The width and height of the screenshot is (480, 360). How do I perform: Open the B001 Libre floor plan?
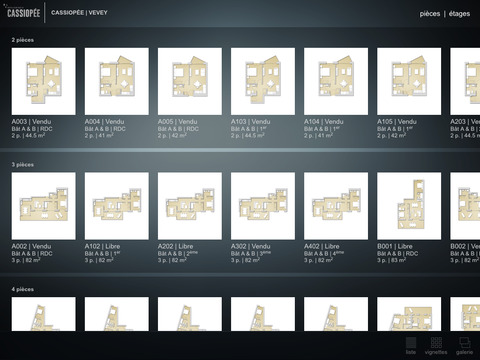[x=409, y=206]
